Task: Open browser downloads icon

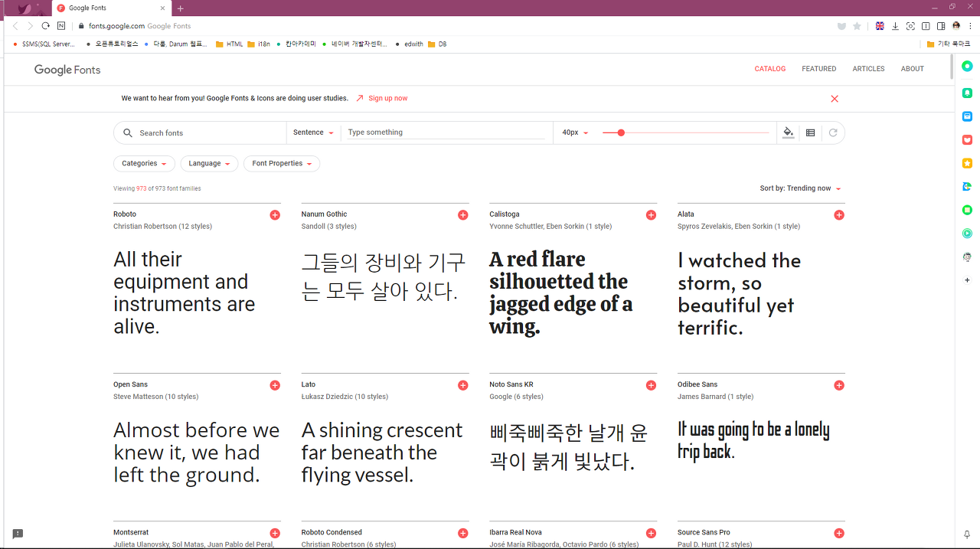Action: pyautogui.click(x=895, y=26)
